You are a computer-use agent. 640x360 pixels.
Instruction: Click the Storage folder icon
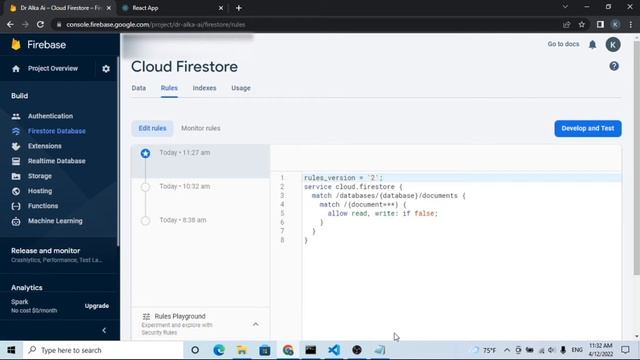tap(16, 176)
